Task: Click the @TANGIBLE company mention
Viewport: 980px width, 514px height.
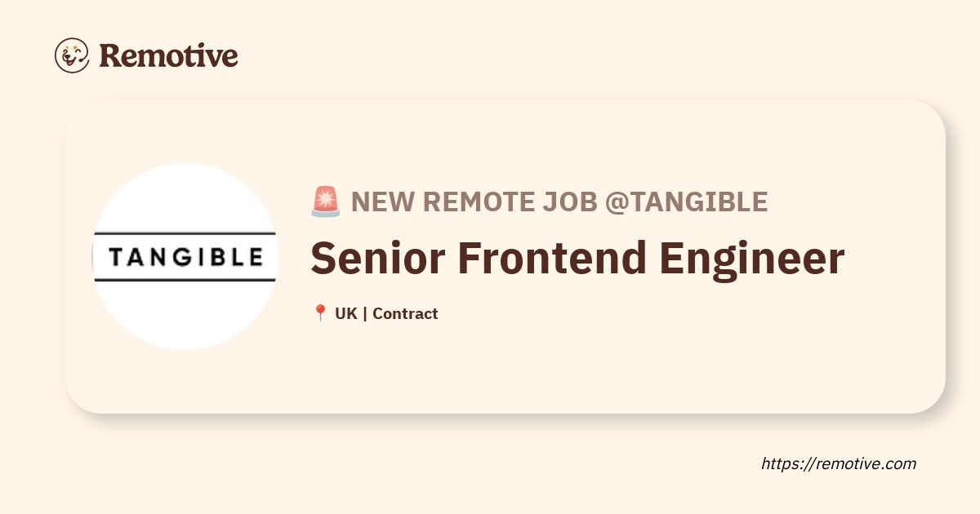Action: (x=686, y=202)
